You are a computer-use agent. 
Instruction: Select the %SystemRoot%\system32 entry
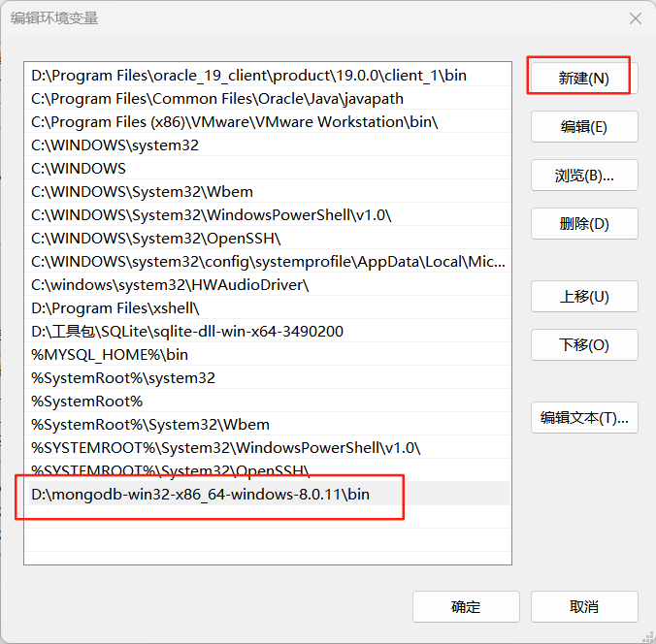[x=268, y=378]
